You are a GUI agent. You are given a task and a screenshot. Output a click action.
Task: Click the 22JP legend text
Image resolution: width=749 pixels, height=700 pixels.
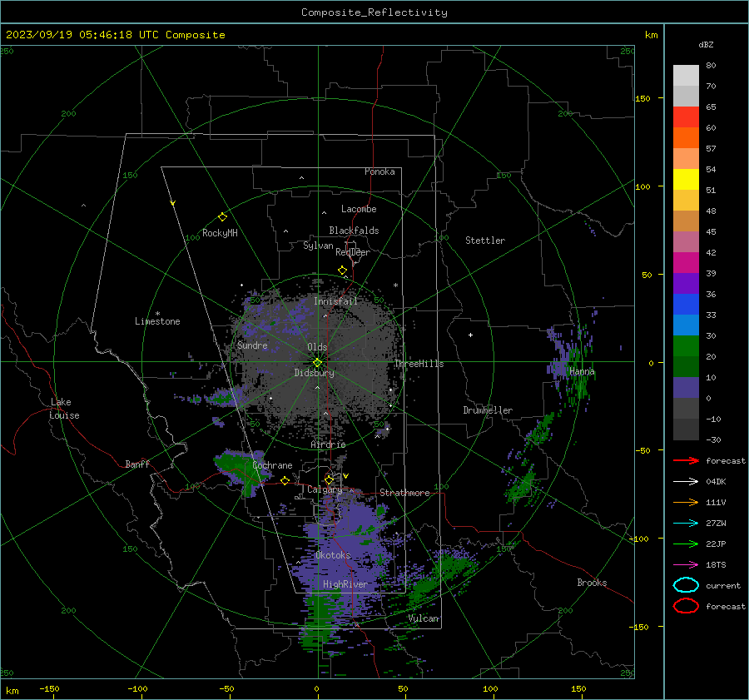click(716, 544)
